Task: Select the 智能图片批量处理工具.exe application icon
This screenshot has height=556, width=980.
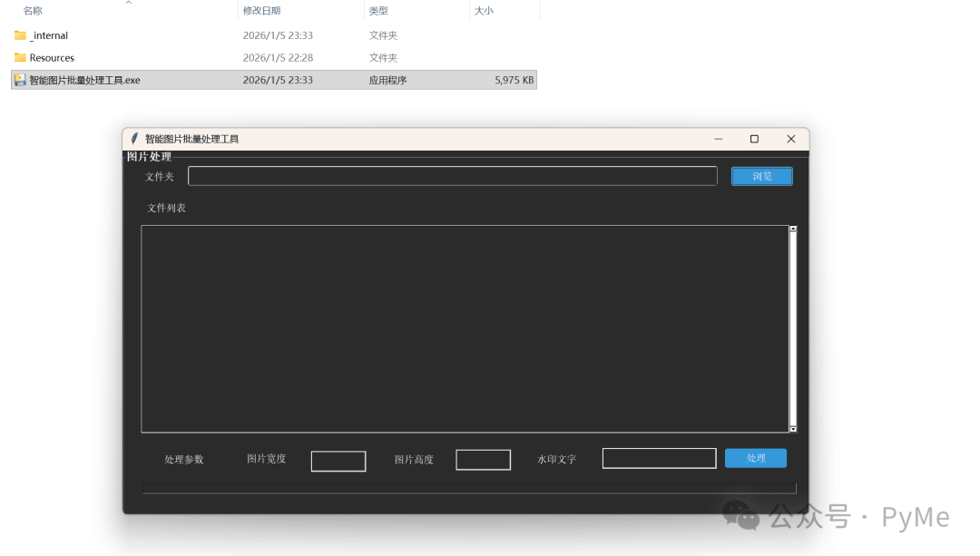Action: [20, 80]
